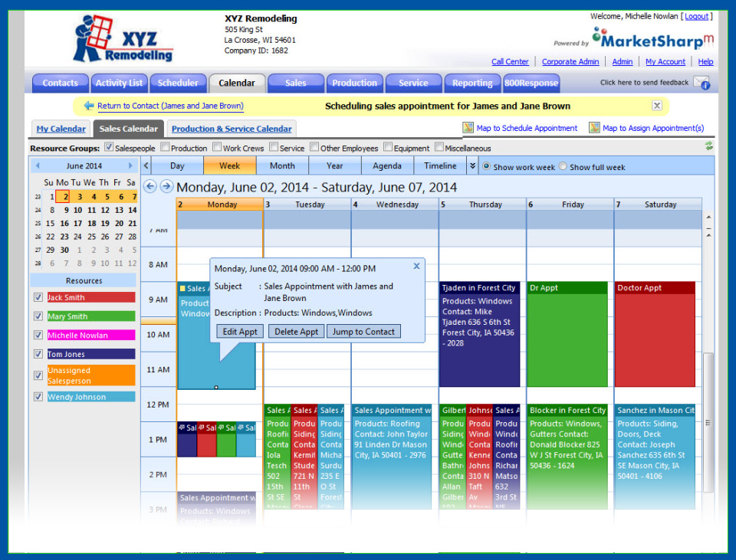This screenshot has height=560, width=736.
Task: Hide Jack Smith by unchecking his resource checkbox
Action: [38, 297]
